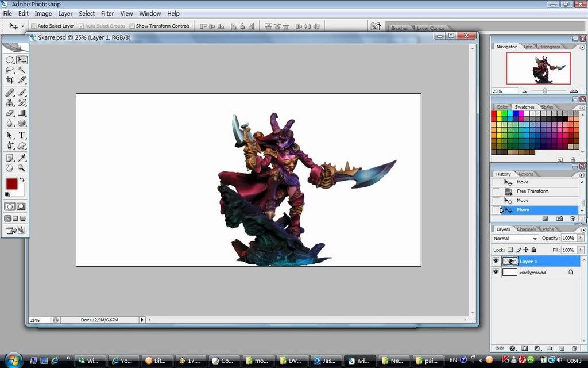Select the History Brush tool
This screenshot has width=588, height=368.
(21, 102)
